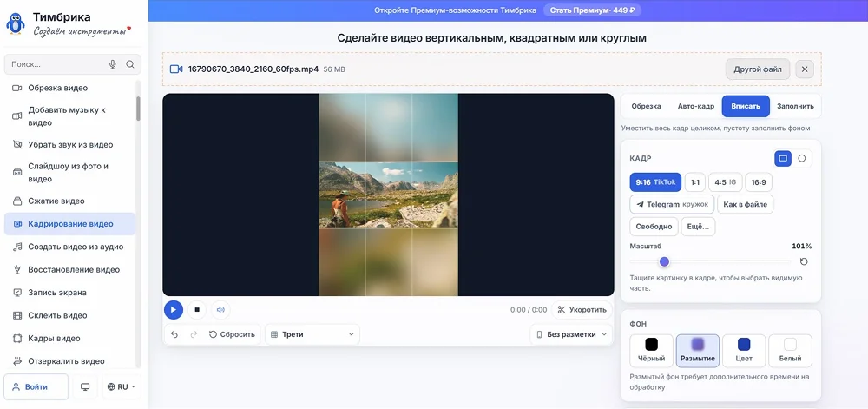Select the Белый background swatch

pos(790,350)
